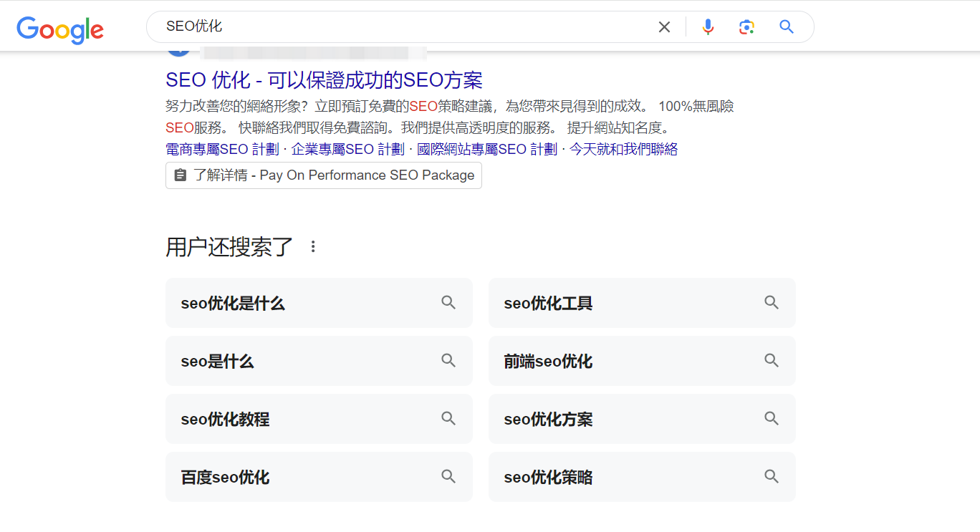Open the 企業專屬SEO 計劃 sitelink
This screenshot has height=532, width=980.
pyautogui.click(x=347, y=149)
